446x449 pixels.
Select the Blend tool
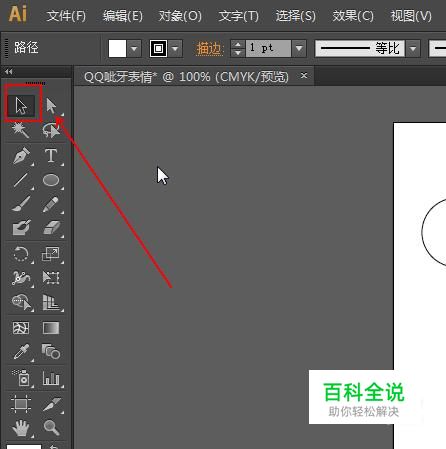(51, 352)
